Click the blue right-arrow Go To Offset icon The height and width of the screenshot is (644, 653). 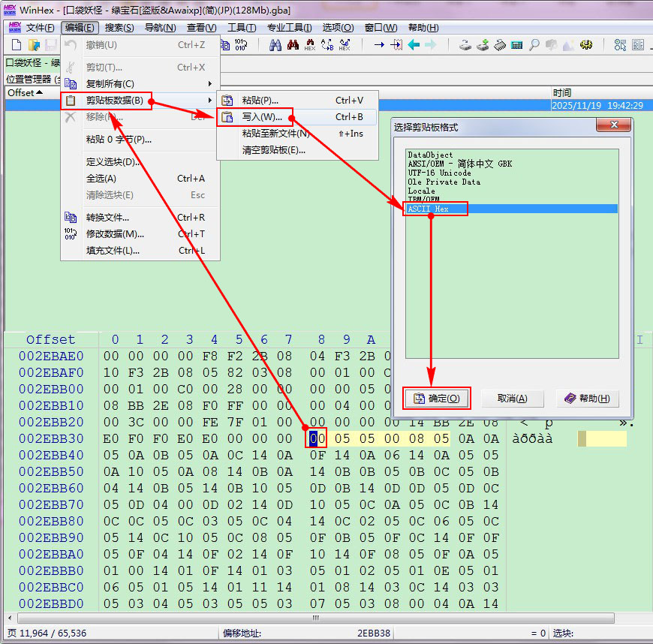(x=378, y=45)
